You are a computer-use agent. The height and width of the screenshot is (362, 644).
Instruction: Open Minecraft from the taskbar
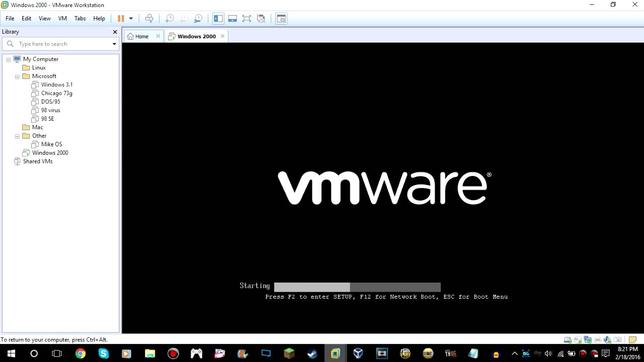(x=289, y=353)
